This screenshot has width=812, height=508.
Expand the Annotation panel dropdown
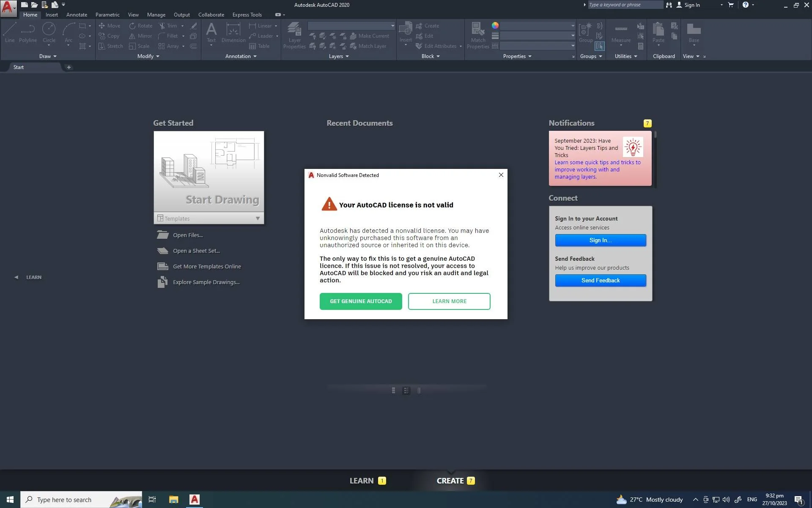(x=241, y=56)
